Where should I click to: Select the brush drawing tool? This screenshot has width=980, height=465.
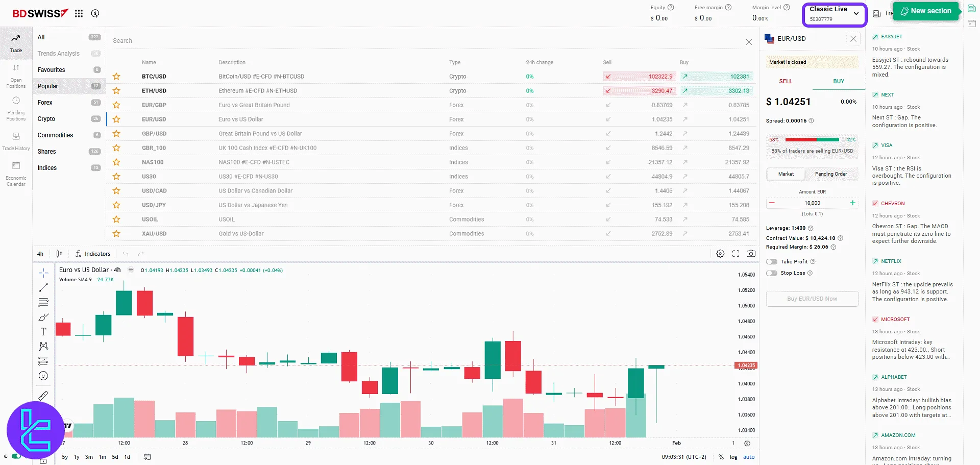[43, 317]
